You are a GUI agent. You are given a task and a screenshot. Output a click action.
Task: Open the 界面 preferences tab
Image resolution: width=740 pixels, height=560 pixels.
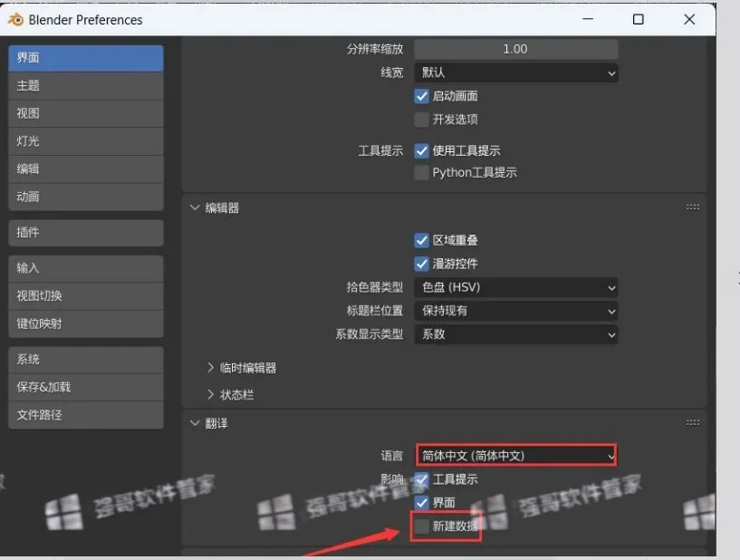(x=86, y=58)
